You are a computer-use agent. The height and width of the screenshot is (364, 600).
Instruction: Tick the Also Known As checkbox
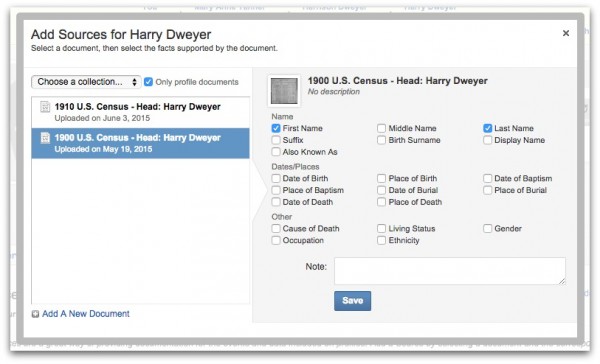coord(276,152)
